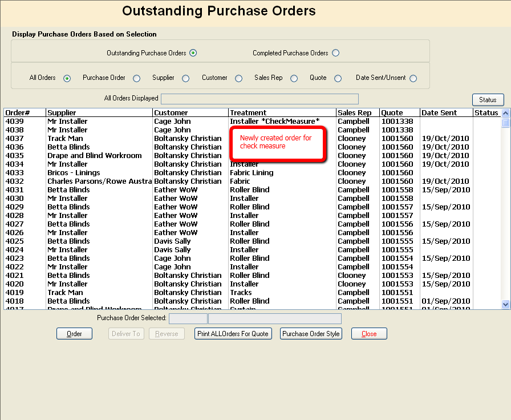Viewport: 511px width, 420px height.
Task: Choose the Sales Rep filter option
Action: point(294,78)
